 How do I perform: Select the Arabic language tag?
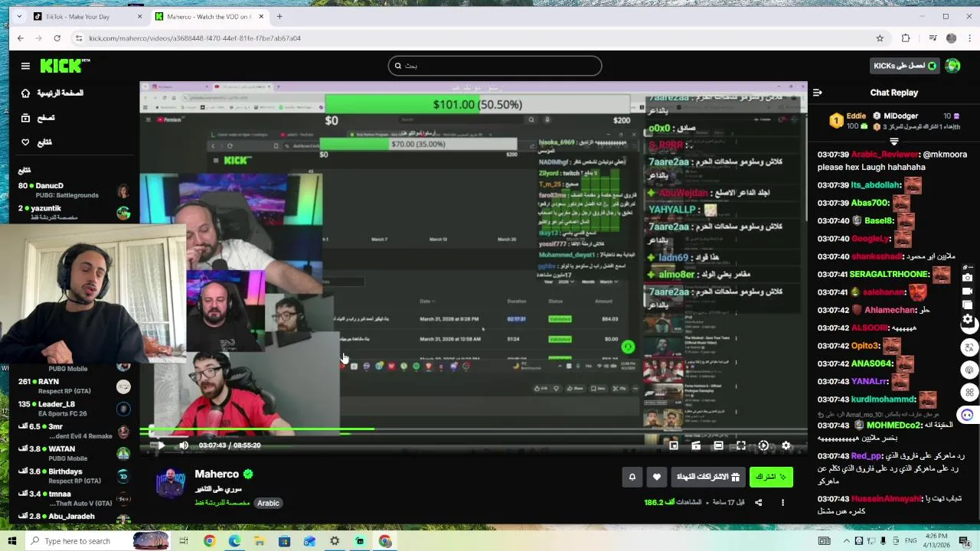click(x=268, y=503)
